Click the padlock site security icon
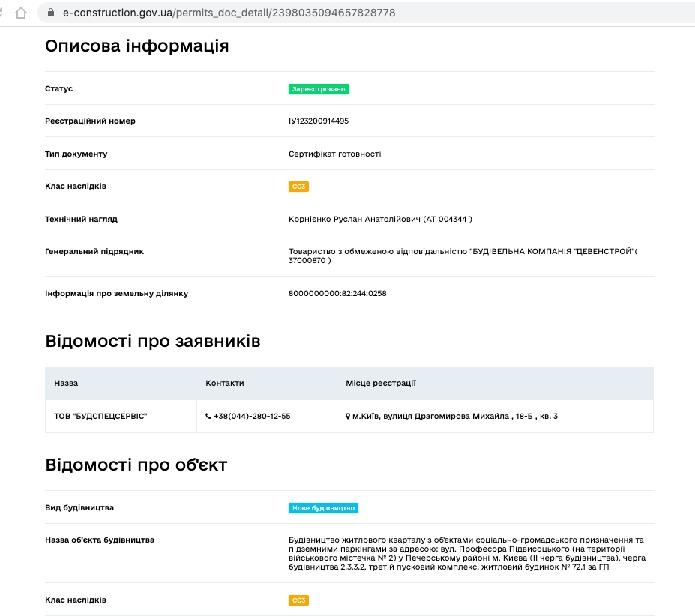This screenshot has height=616, width=695. pyautogui.click(x=51, y=13)
